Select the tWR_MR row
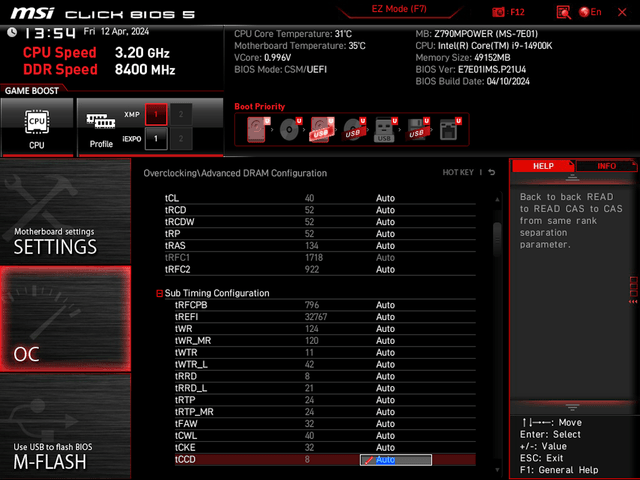 tap(325, 341)
